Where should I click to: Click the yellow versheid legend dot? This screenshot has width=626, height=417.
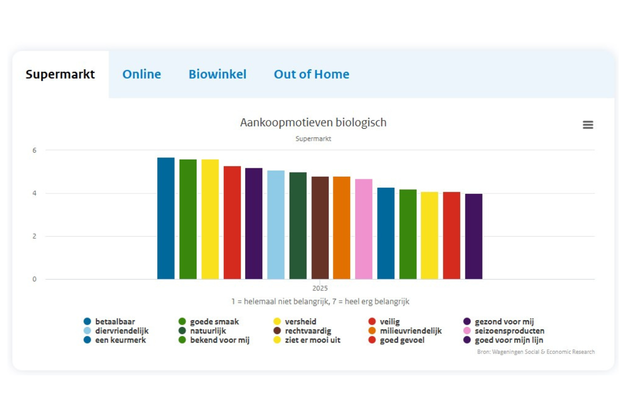[276, 322]
